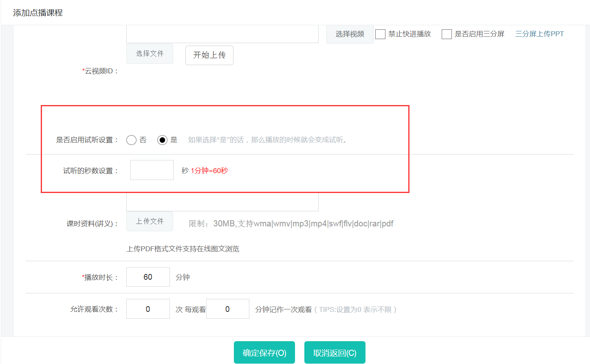
Task: Click the 每观看 minutes input field
Action: click(227, 309)
